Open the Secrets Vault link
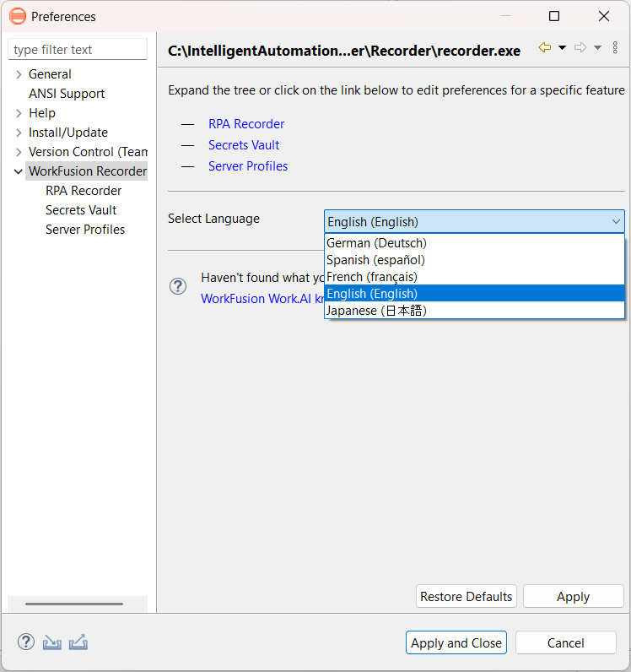Viewport: 631px width, 672px height. [x=244, y=145]
